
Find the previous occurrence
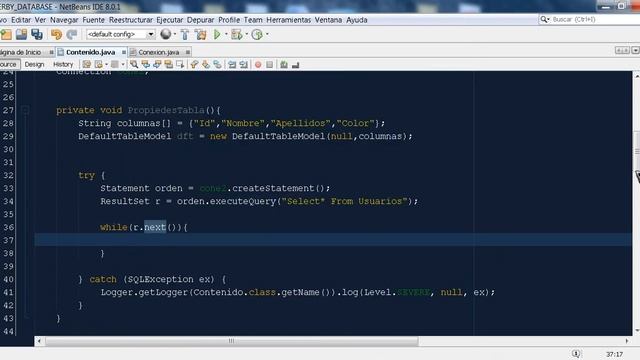(x=145, y=64)
